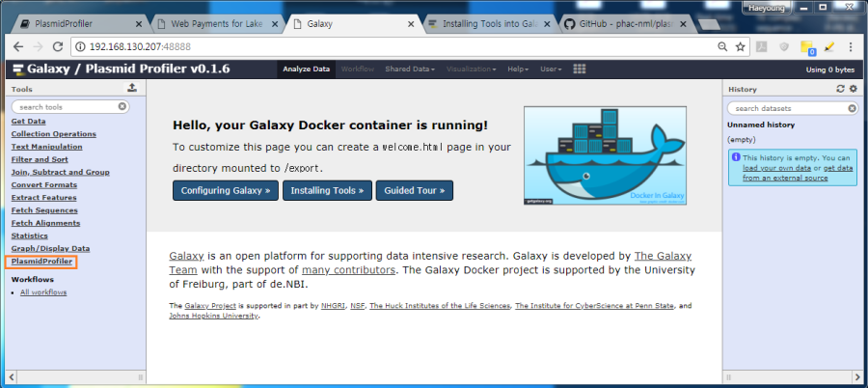Reload the page with browser refresh icon
868x388 pixels.
pos(58,45)
